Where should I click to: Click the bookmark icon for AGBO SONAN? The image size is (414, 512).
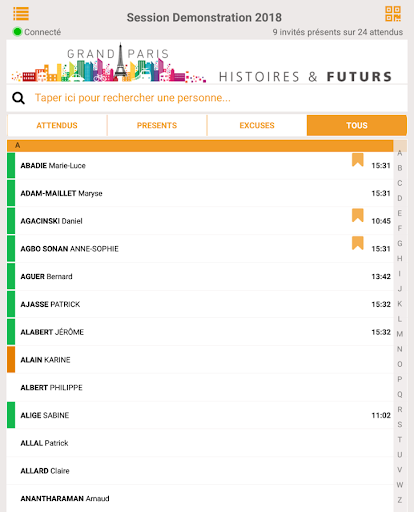point(358,243)
